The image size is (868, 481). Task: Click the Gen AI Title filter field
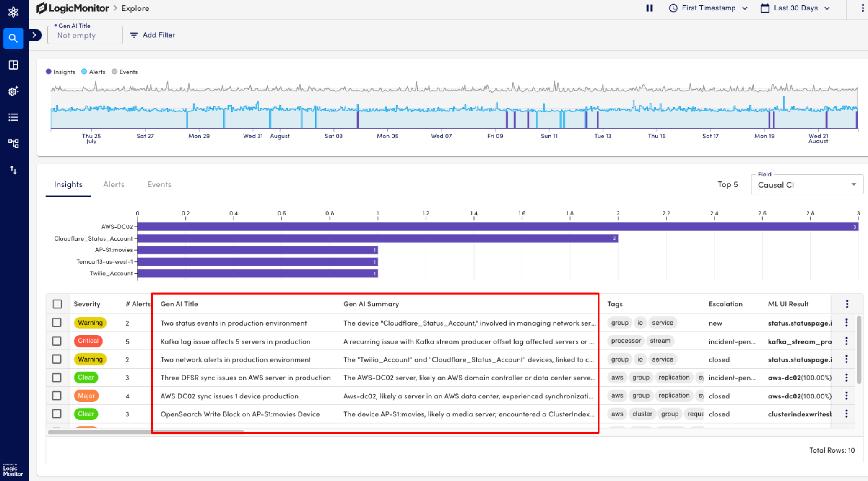85,35
